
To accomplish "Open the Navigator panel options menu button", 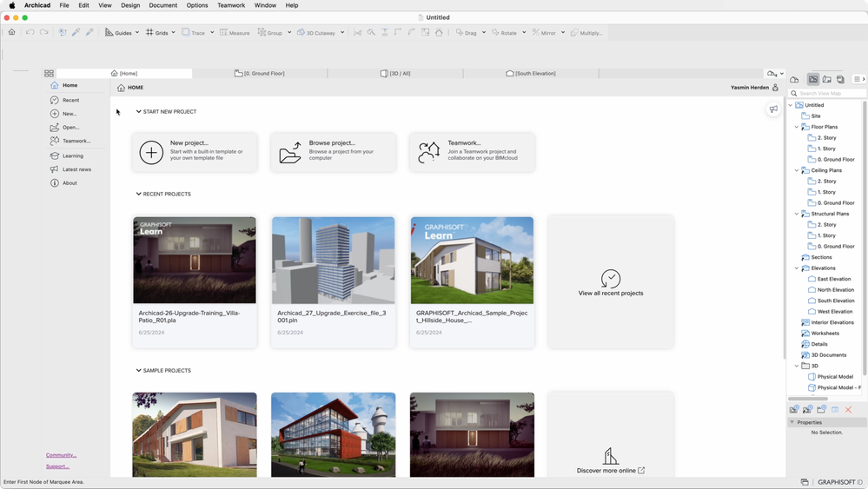I will 859,79.
